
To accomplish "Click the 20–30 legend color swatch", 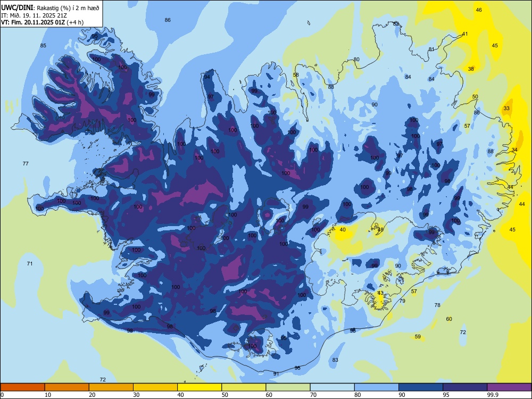I will pos(111,387).
